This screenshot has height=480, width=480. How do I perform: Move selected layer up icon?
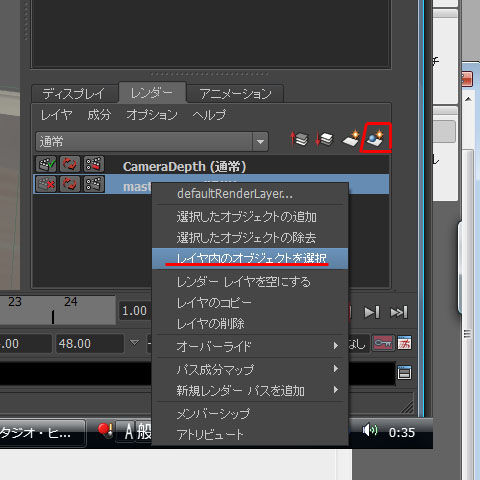click(x=299, y=139)
